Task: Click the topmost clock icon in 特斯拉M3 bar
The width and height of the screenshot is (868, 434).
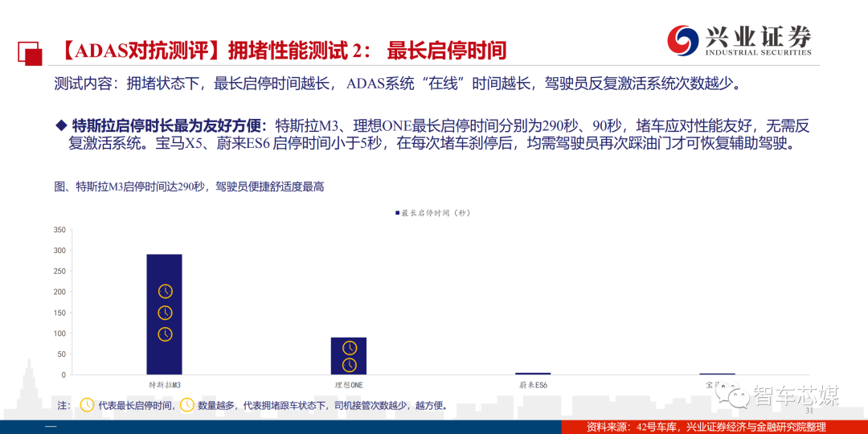Action: (165, 291)
